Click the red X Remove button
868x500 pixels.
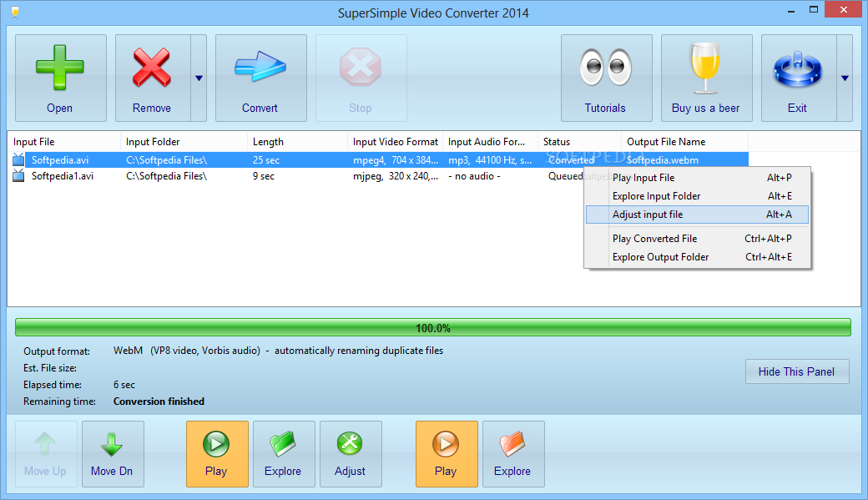click(153, 78)
